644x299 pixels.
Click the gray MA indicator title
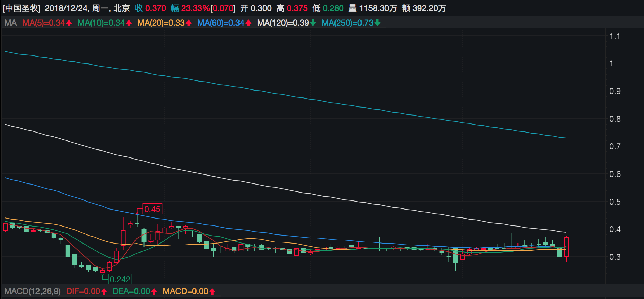pyautogui.click(x=10, y=23)
